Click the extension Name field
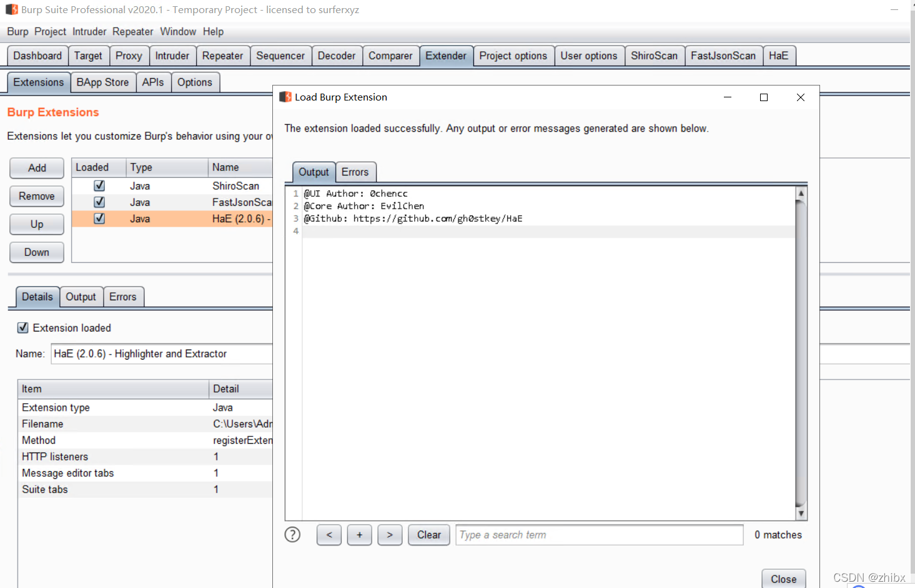 162,354
